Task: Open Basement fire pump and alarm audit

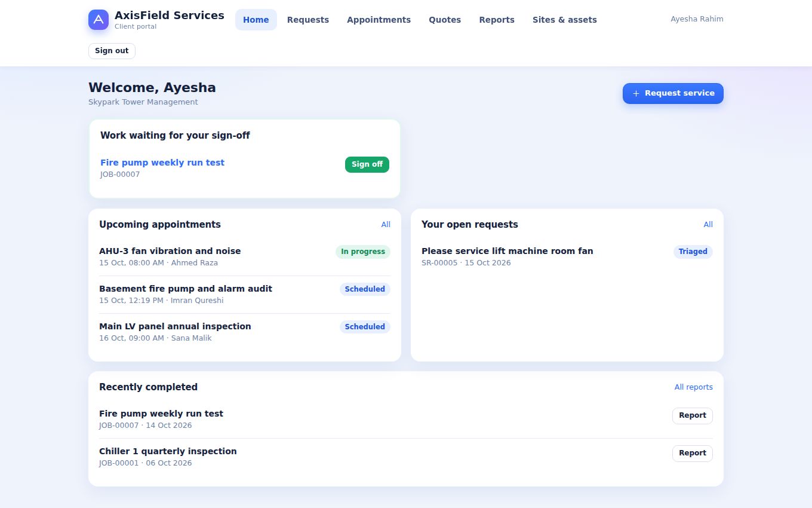Action: point(186,289)
